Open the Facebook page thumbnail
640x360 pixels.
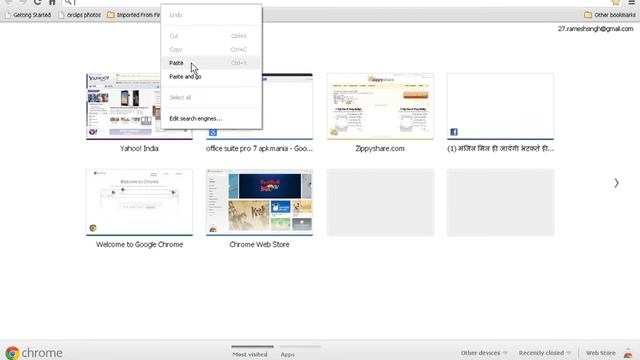click(x=500, y=107)
